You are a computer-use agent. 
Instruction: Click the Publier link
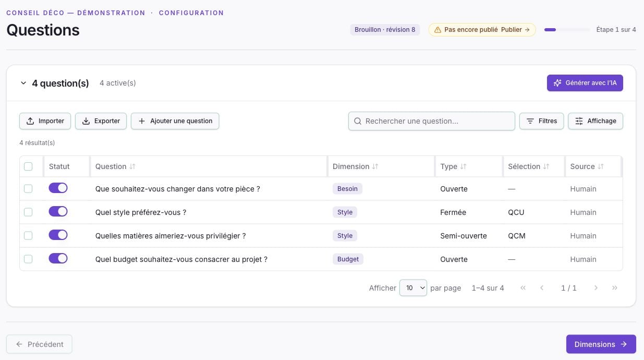coord(515,30)
